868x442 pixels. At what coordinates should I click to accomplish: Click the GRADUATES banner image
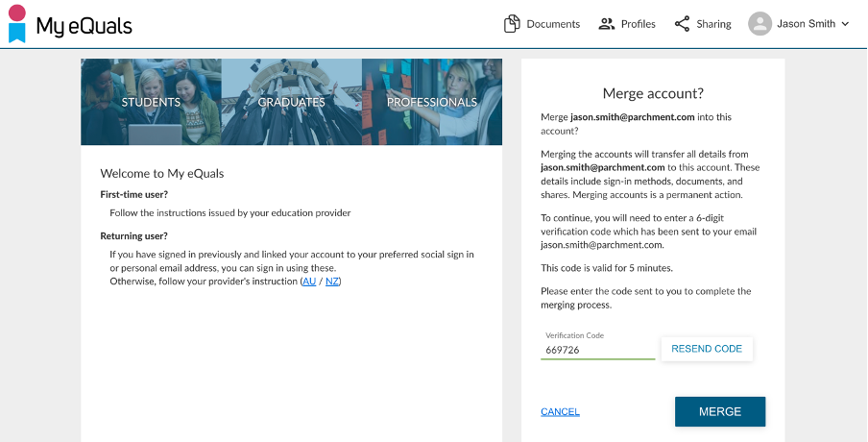[x=292, y=102]
